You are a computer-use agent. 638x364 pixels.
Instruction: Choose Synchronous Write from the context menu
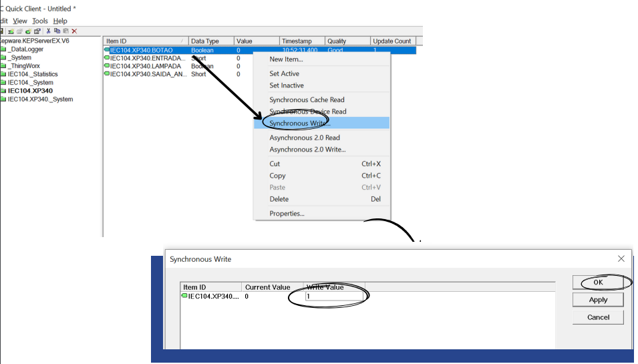(299, 124)
